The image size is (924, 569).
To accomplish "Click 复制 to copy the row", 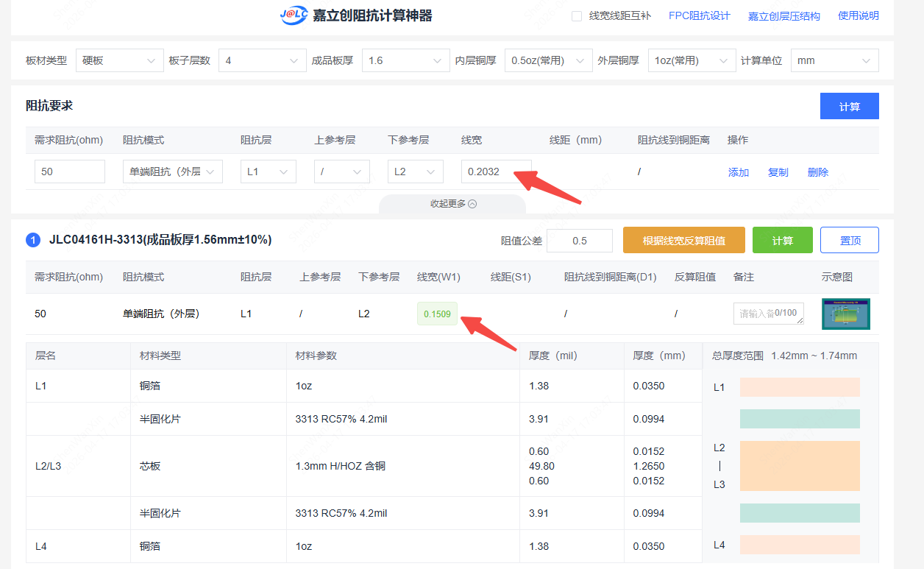I will (778, 172).
